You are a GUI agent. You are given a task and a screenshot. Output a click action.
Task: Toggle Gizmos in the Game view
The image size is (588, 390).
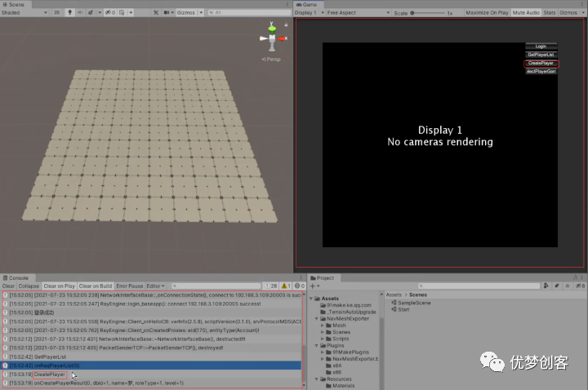(x=568, y=12)
